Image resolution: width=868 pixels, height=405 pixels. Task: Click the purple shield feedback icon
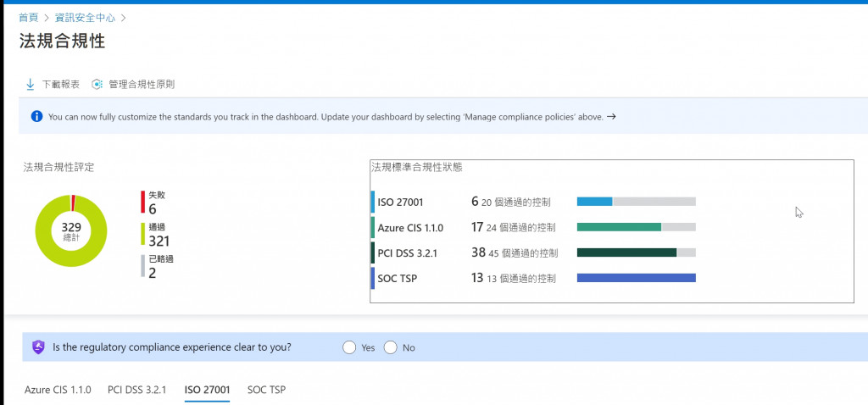coord(37,347)
